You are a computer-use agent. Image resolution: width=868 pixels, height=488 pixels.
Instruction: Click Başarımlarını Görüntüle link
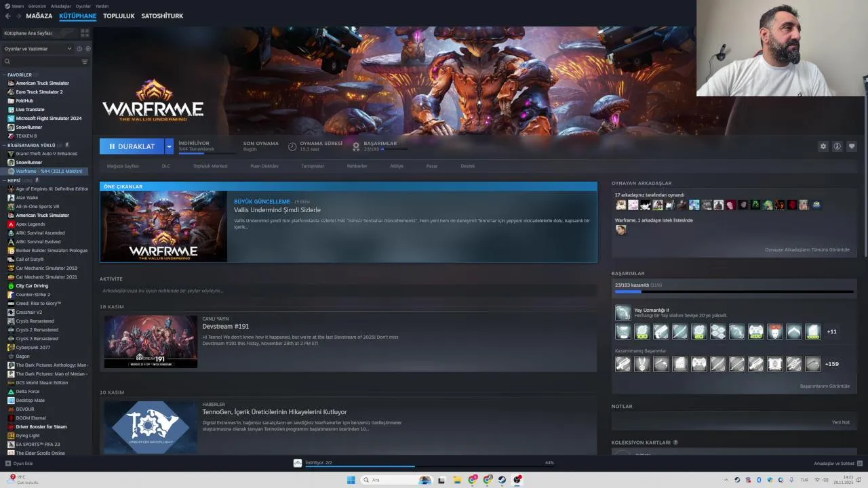point(825,386)
